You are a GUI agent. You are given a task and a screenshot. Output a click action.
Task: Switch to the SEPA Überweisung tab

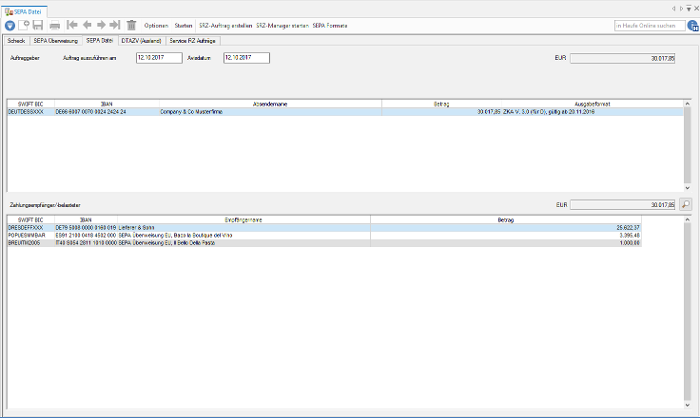pyautogui.click(x=56, y=41)
